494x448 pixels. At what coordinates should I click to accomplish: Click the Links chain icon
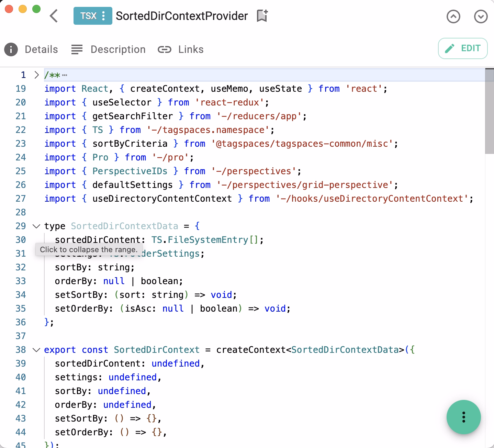[x=165, y=49]
